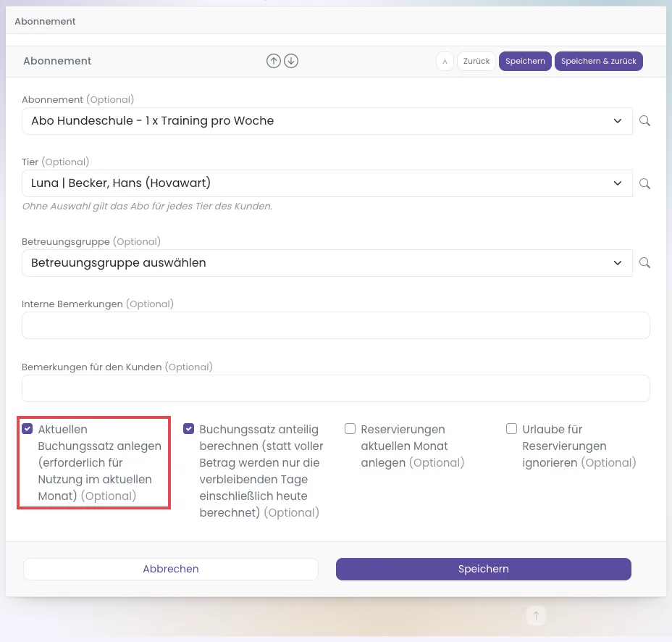Click the chevron of the Abonnement dropdown
The width and height of the screenshot is (672, 642).
617,121
